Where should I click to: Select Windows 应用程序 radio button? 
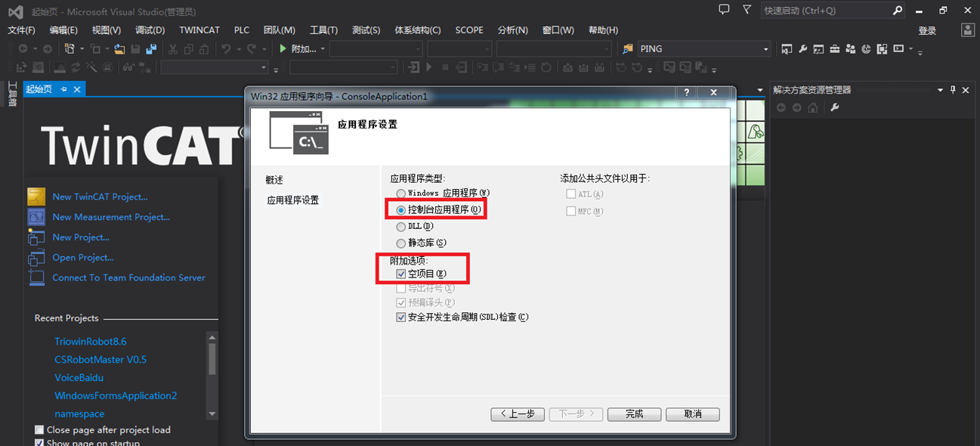point(401,194)
